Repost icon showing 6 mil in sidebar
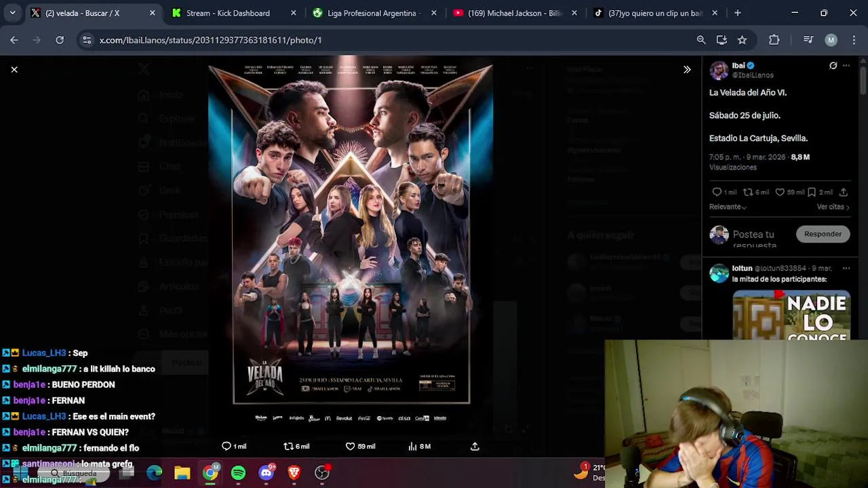The height and width of the screenshot is (488, 868). coord(748,192)
